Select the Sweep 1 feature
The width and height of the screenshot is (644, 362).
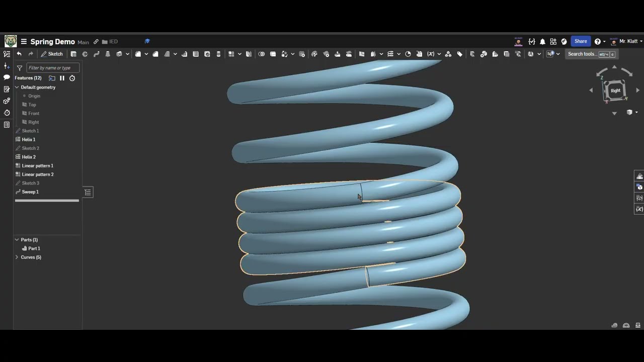click(x=30, y=192)
